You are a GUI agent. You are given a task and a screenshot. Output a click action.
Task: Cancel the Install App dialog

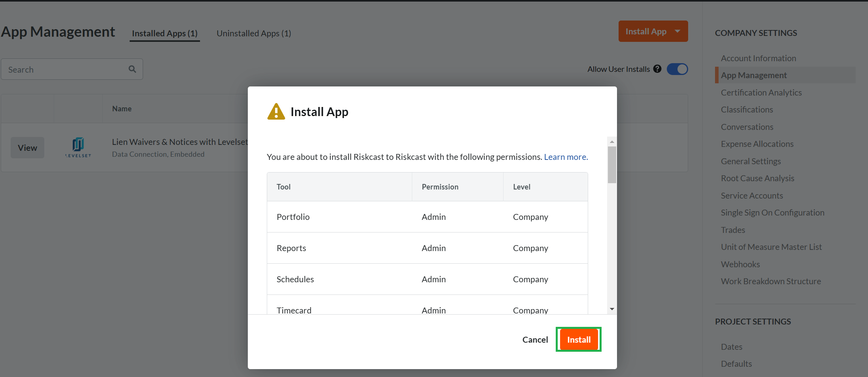(535, 339)
